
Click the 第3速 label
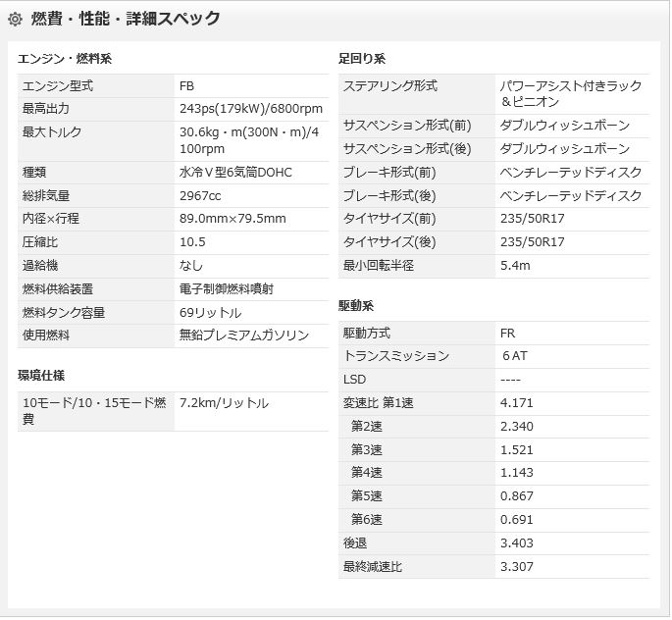click(x=367, y=450)
